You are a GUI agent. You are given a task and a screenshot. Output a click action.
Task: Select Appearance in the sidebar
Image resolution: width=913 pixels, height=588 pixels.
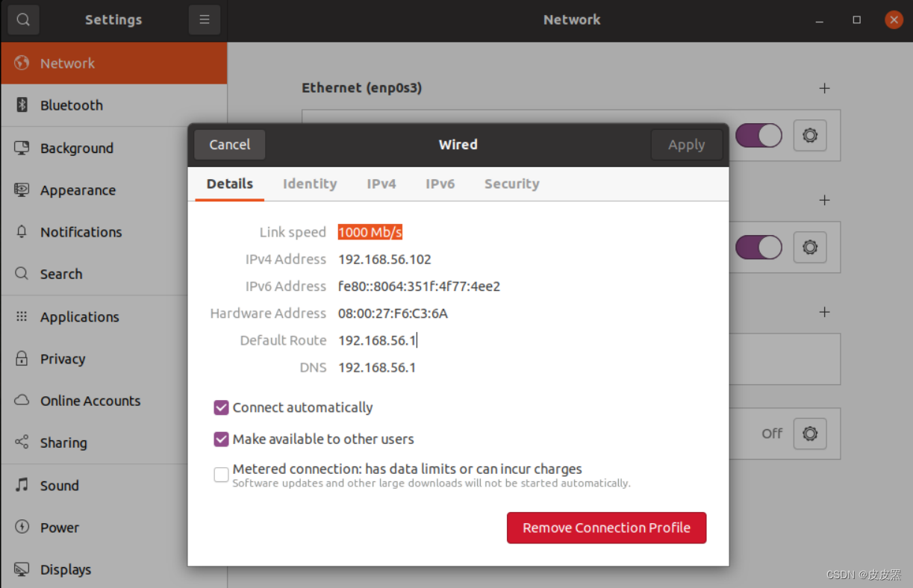[78, 190]
